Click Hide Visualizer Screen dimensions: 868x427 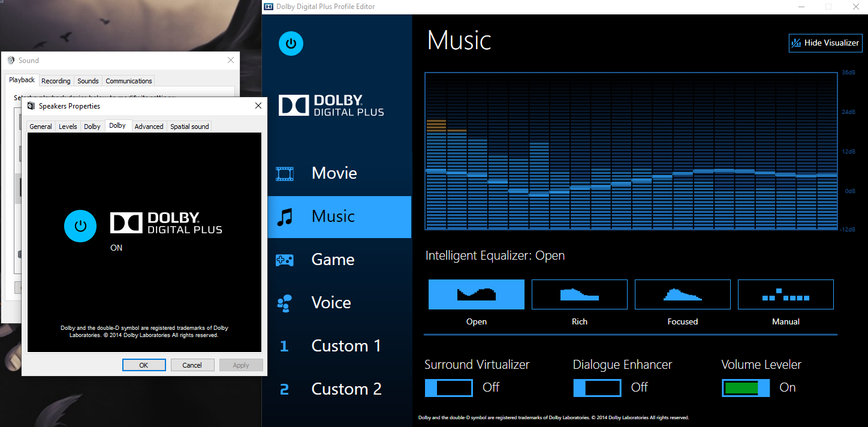825,43
